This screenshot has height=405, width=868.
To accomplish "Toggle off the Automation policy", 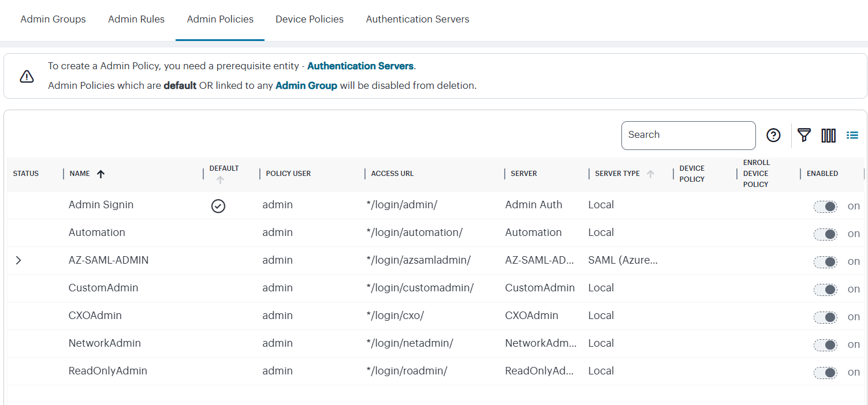I will [825, 234].
